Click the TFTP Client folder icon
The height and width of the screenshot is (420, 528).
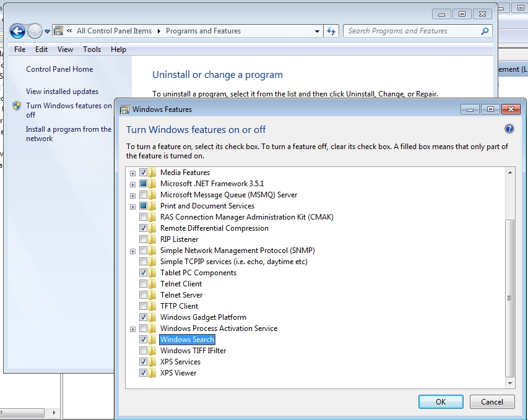pyautogui.click(x=152, y=306)
